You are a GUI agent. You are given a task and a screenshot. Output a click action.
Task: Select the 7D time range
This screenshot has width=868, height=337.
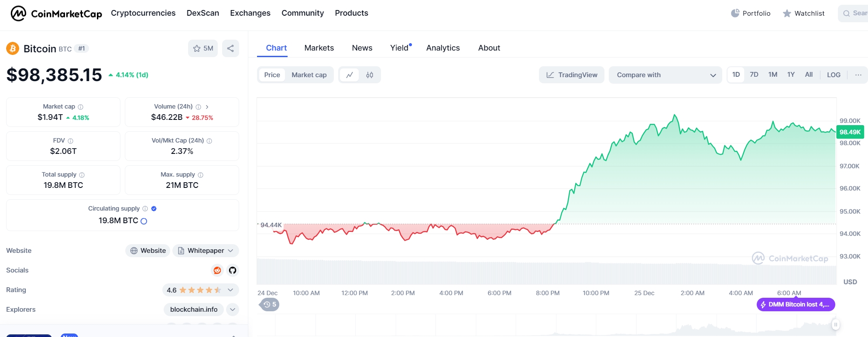click(x=754, y=75)
